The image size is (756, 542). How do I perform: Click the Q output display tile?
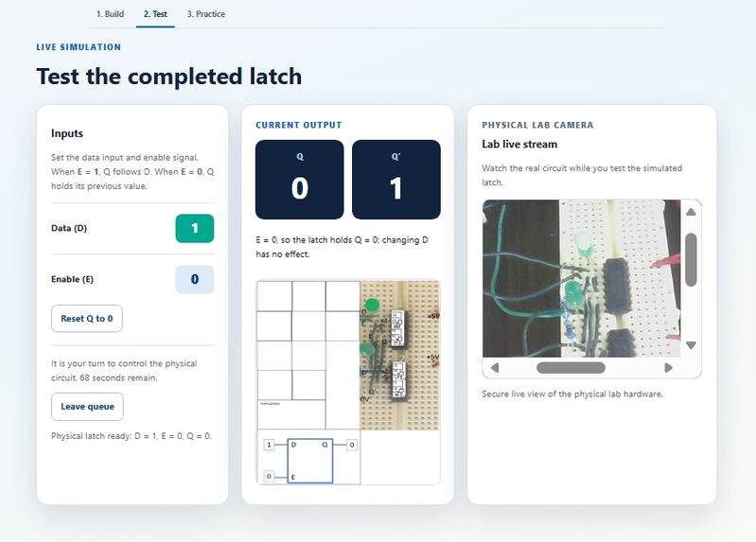tap(299, 180)
